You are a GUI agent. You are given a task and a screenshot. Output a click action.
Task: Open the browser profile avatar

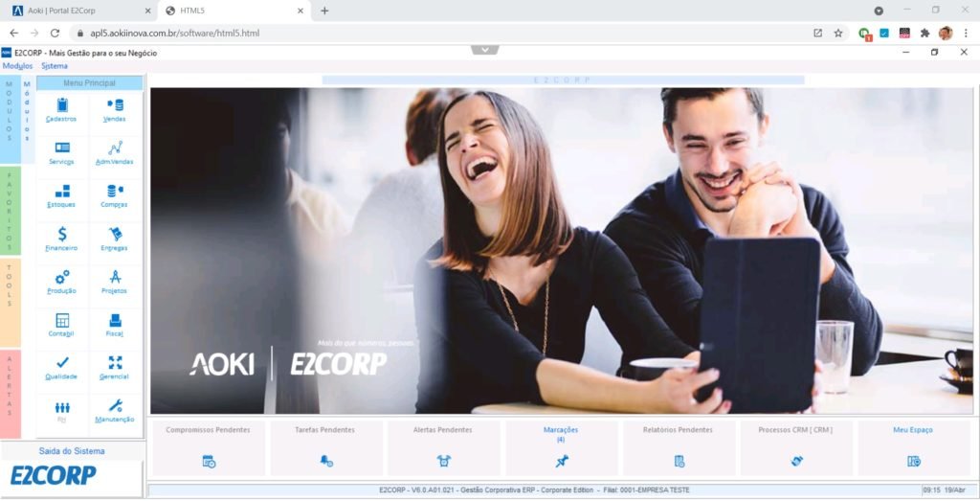[946, 34]
